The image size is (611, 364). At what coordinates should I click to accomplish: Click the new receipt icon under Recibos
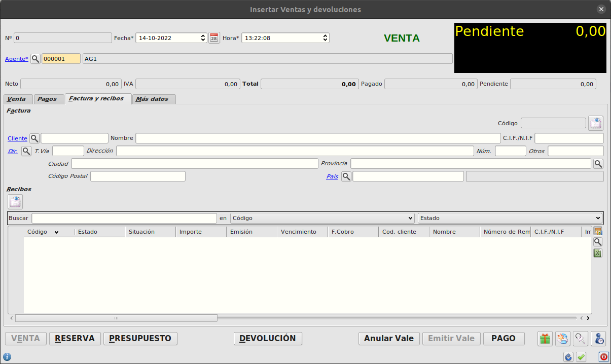15,202
